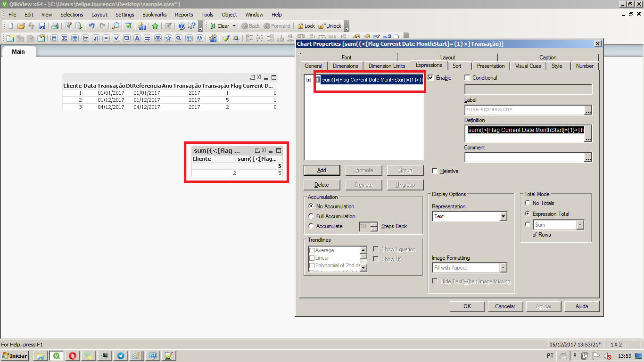This screenshot has height=362, width=644.
Task: Open the Edit Script toolbar icon
Action: coord(68,26)
